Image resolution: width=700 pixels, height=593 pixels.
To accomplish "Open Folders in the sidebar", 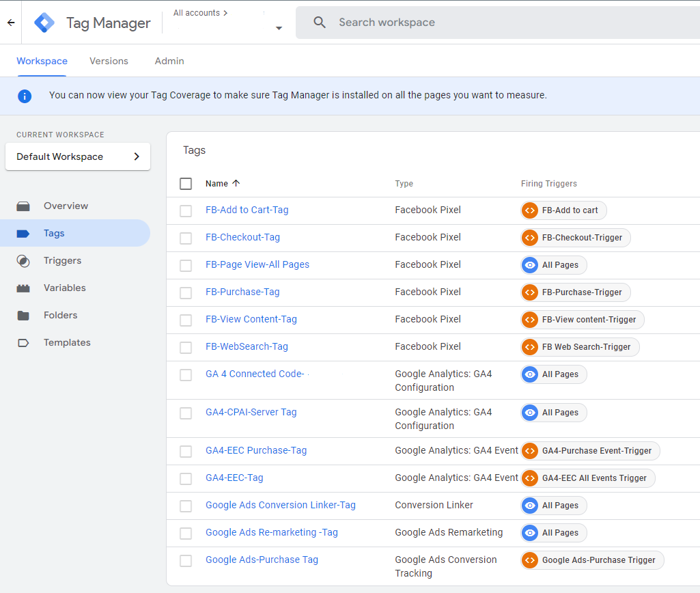I will point(75,315).
